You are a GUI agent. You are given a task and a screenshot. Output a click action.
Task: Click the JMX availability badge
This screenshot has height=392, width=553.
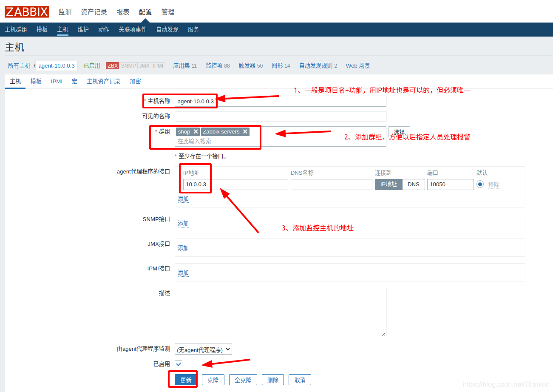tap(145, 66)
